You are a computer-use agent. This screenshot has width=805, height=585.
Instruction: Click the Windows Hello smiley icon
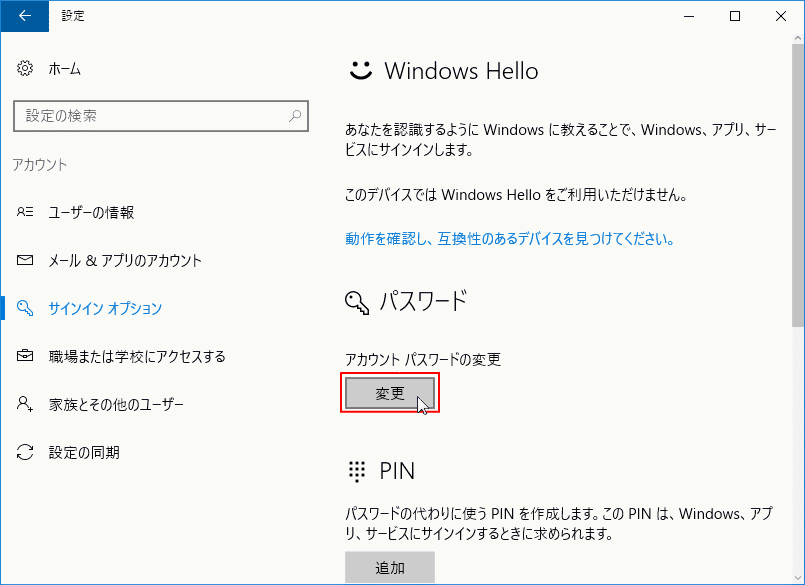[x=360, y=70]
